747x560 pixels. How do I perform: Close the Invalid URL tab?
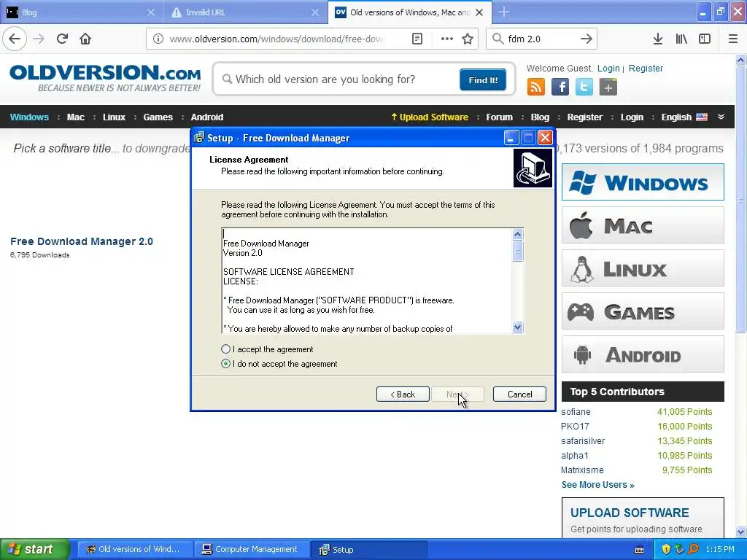pos(315,12)
